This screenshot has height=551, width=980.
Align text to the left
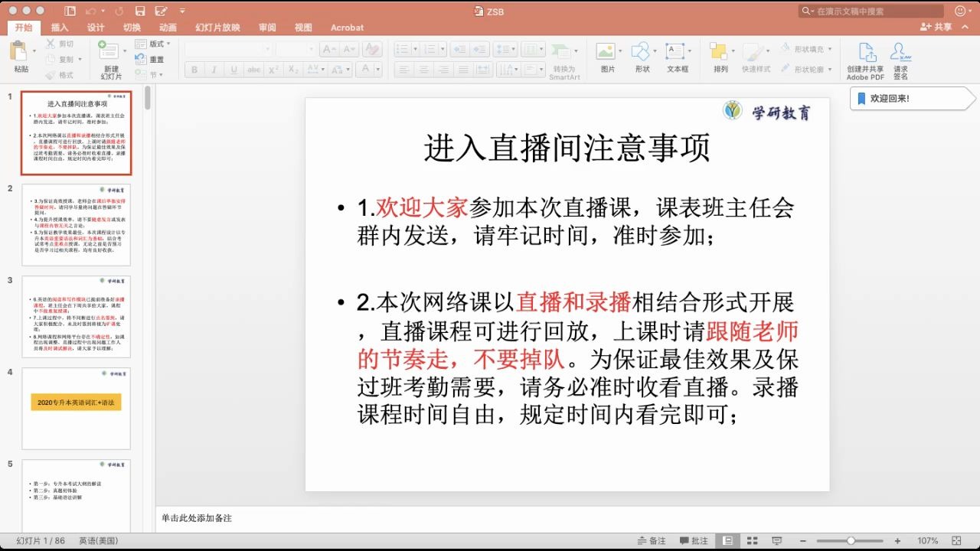pyautogui.click(x=403, y=70)
